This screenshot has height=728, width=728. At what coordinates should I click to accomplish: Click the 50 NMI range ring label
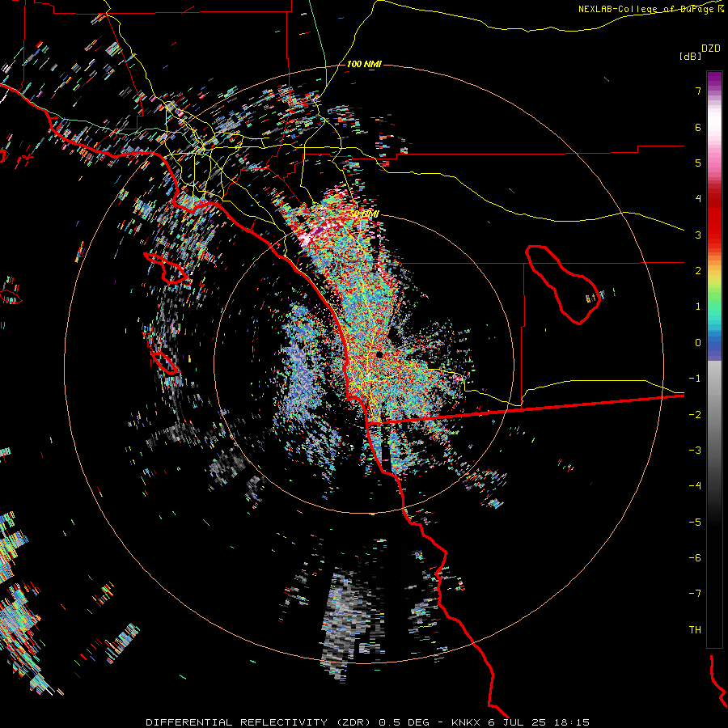[364, 214]
